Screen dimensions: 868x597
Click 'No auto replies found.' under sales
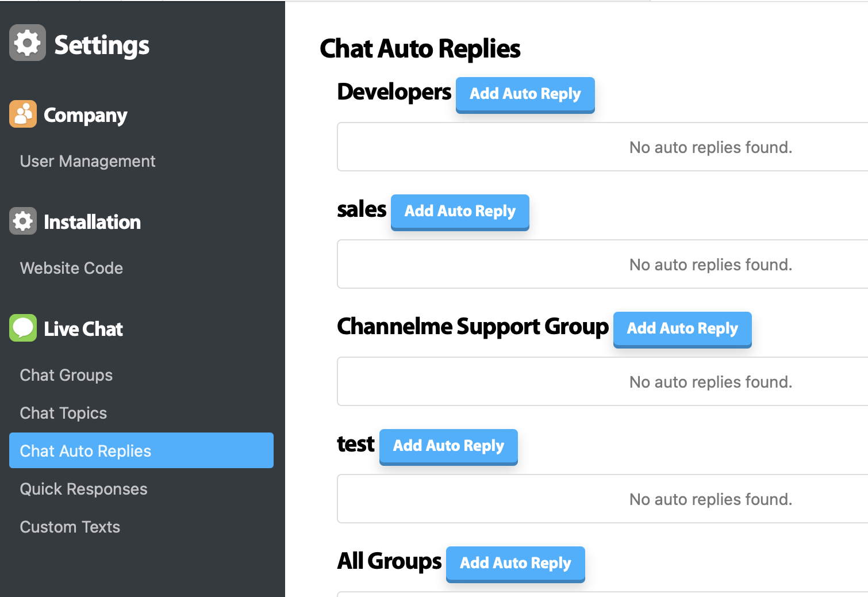(710, 265)
